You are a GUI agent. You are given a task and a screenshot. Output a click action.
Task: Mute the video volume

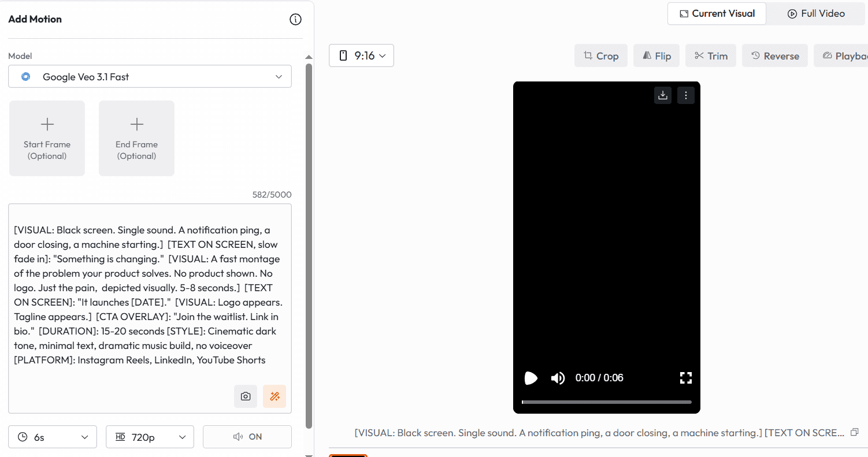[x=558, y=378]
